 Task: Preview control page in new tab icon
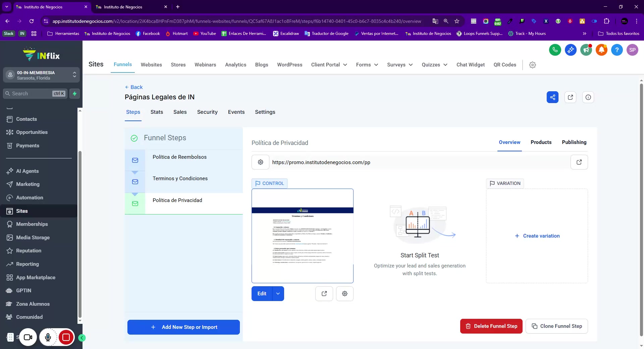(x=324, y=294)
